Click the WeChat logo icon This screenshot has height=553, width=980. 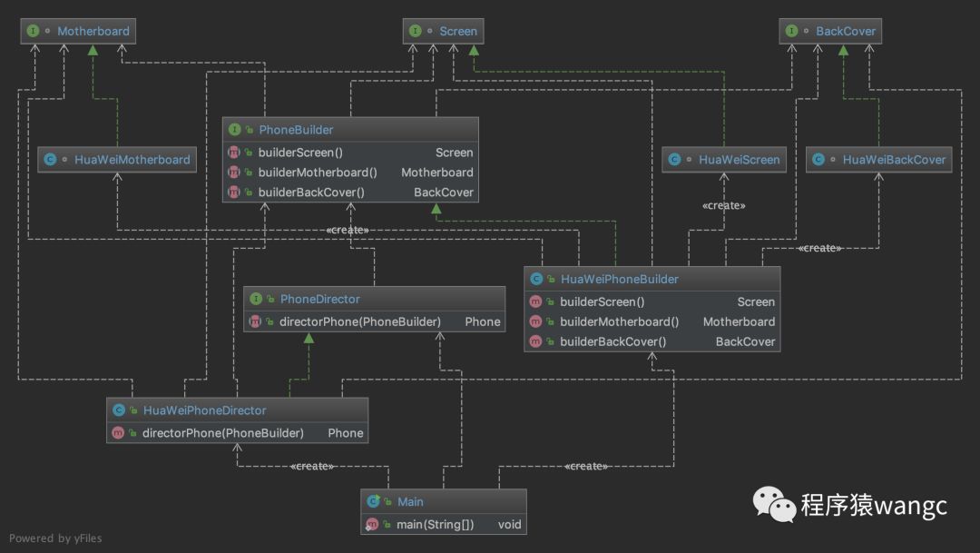(x=774, y=504)
